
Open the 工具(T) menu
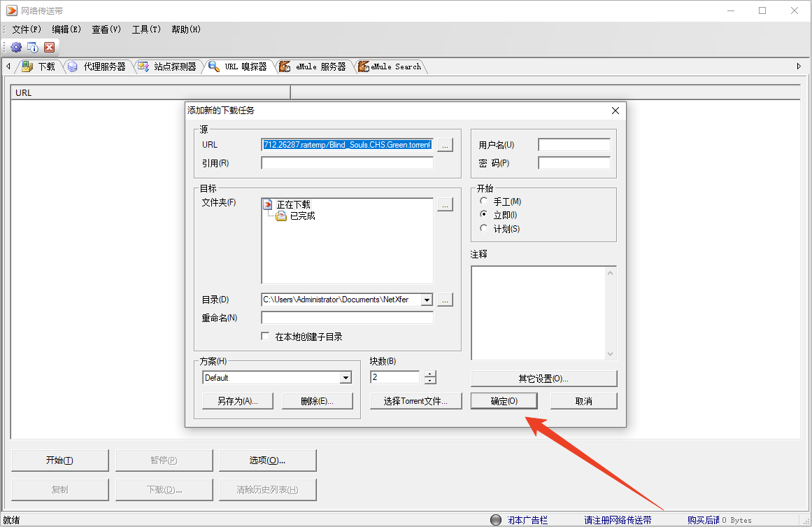pyautogui.click(x=146, y=29)
